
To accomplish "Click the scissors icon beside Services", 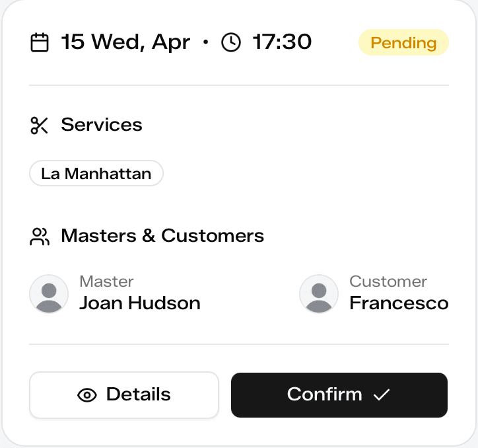I will coord(40,125).
